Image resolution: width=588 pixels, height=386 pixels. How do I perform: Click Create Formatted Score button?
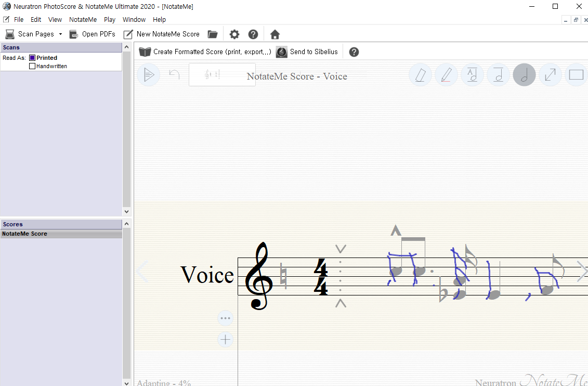[x=205, y=52]
